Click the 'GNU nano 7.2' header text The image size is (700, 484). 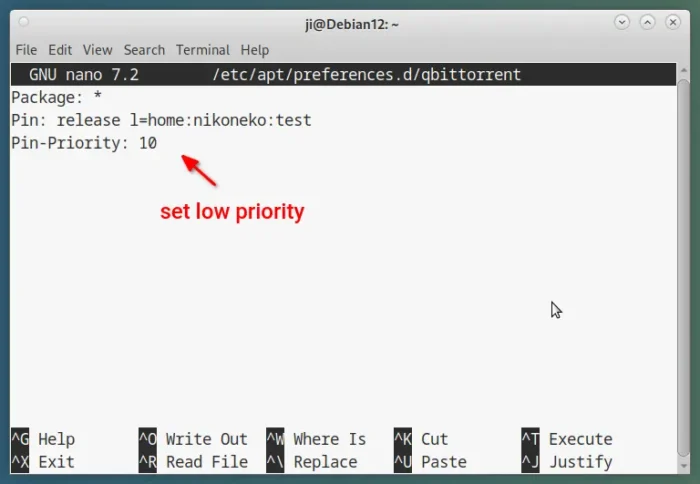click(x=84, y=75)
